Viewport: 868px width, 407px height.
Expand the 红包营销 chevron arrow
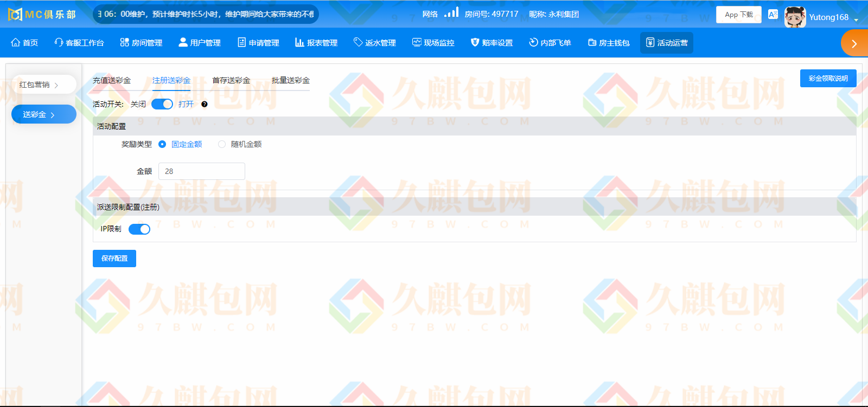click(x=56, y=85)
